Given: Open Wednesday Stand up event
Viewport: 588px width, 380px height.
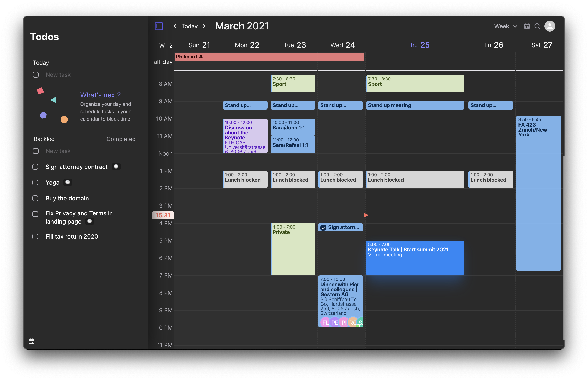Looking at the screenshot, I should pyautogui.click(x=340, y=105).
